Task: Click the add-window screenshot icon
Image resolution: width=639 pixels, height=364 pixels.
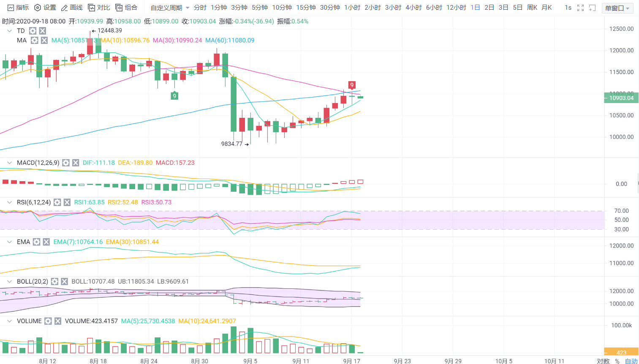Action: point(592,8)
